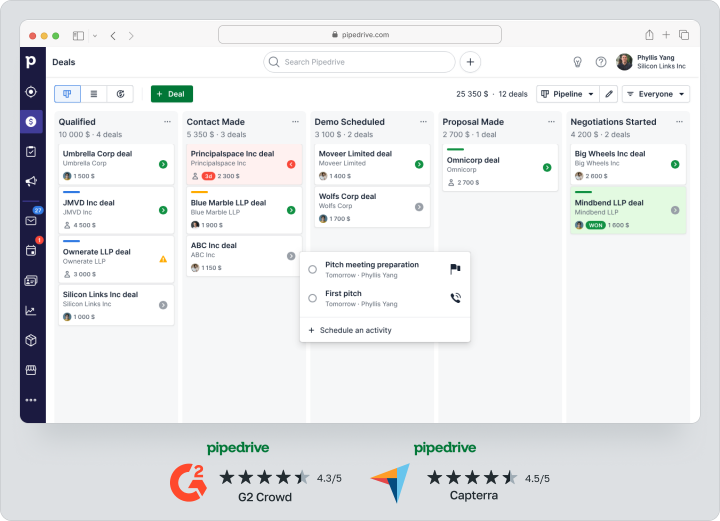Open the Insights chart icon in sidebar
The height and width of the screenshot is (521, 720).
tap(31, 311)
